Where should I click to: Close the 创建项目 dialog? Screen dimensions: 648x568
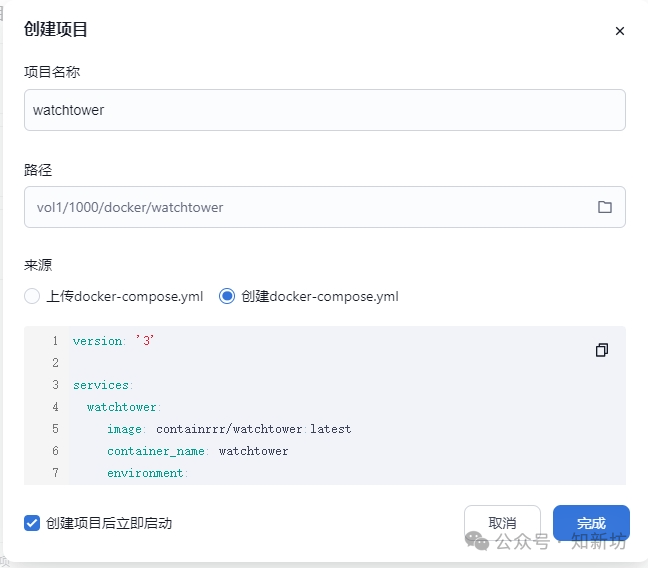[619, 31]
